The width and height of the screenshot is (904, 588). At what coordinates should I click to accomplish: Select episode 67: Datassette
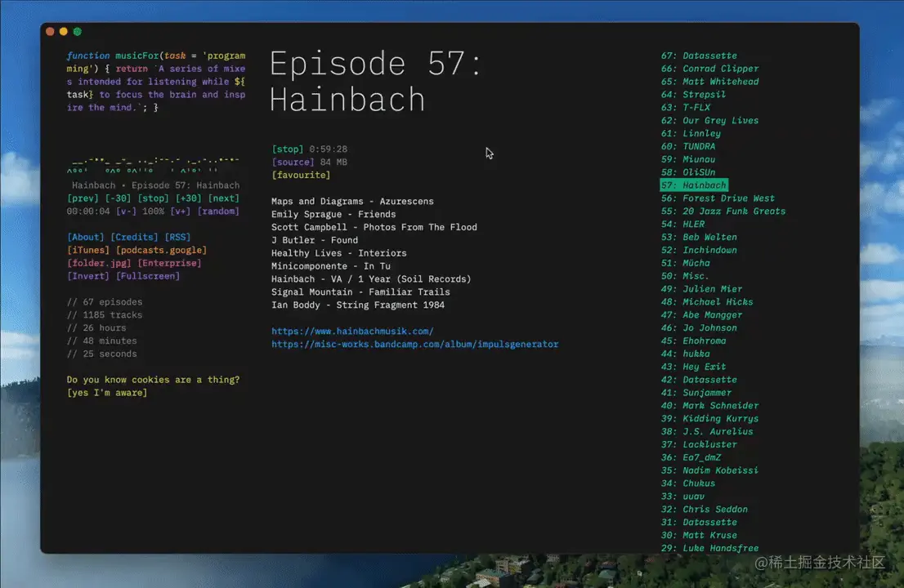[x=699, y=56]
